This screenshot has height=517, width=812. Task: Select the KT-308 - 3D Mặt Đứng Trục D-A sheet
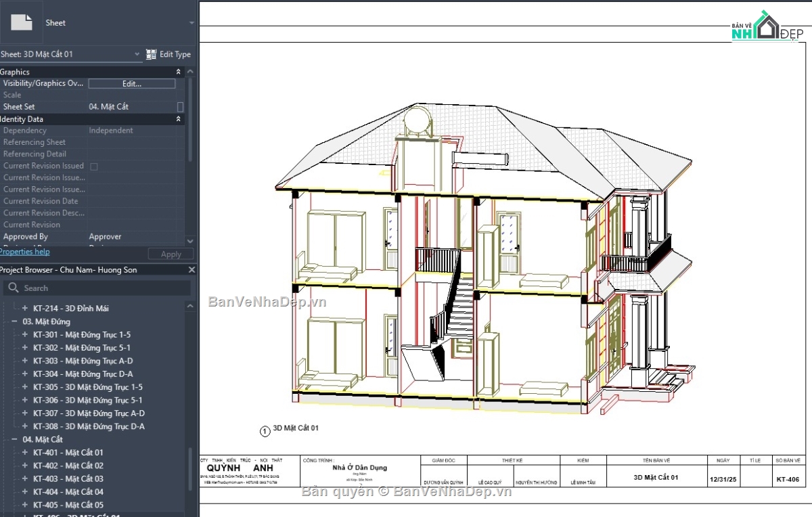(x=89, y=426)
